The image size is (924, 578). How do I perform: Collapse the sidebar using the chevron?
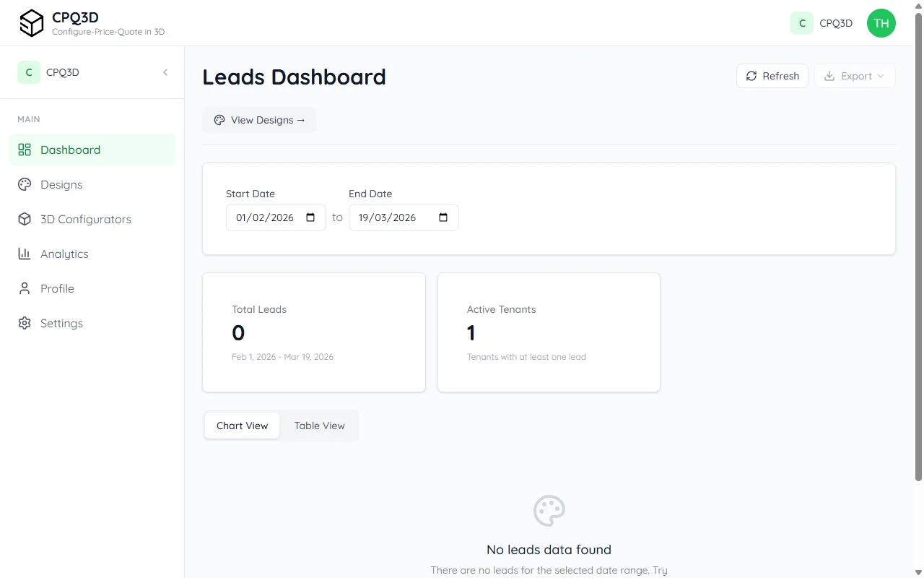point(165,72)
